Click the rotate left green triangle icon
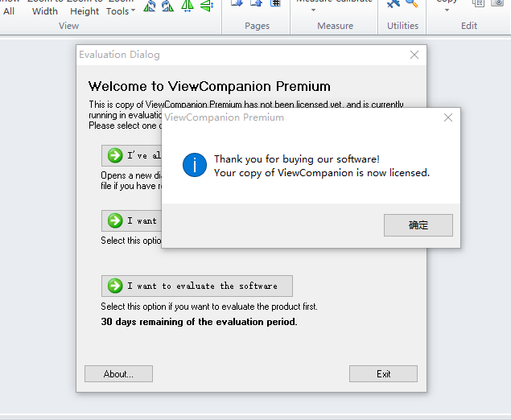The width and height of the screenshot is (511, 420). pyautogui.click(x=150, y=6)
